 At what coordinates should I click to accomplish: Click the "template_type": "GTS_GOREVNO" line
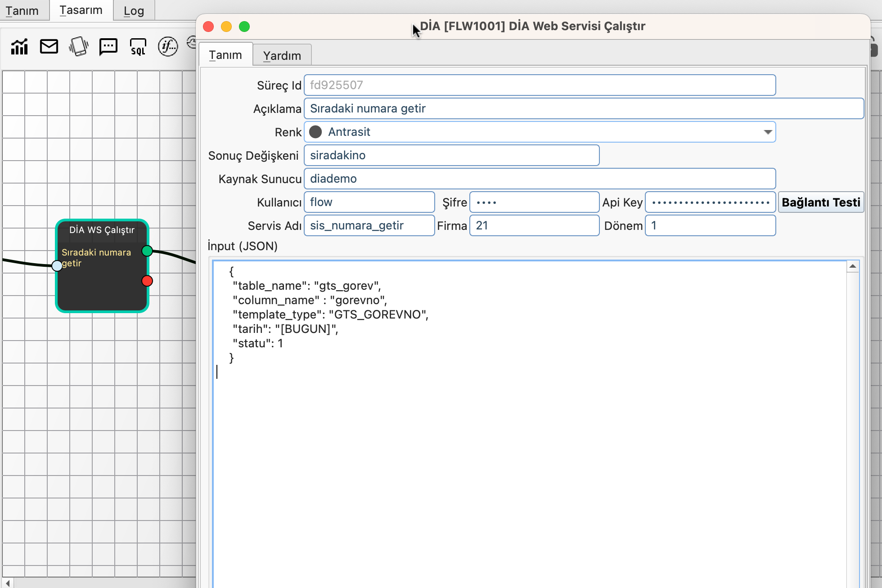330,314
